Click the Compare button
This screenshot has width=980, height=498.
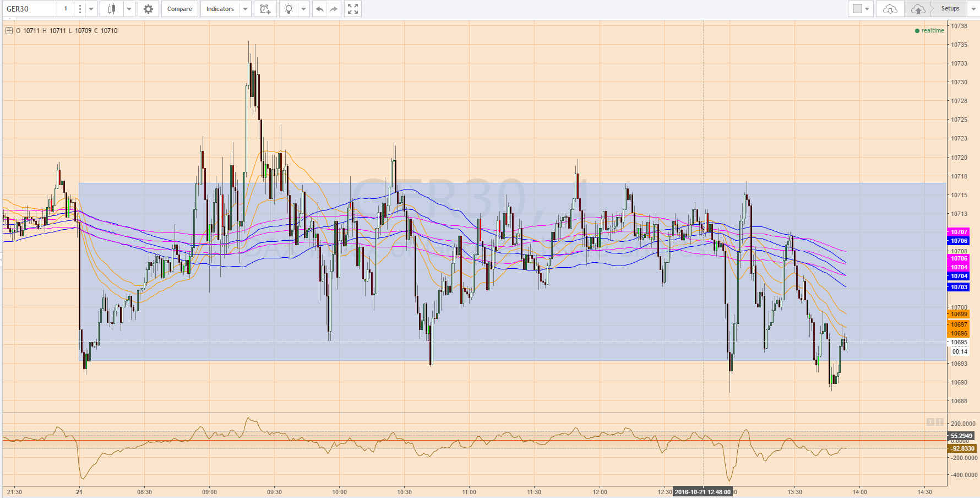pyautogui.click(x=179, y=9)
